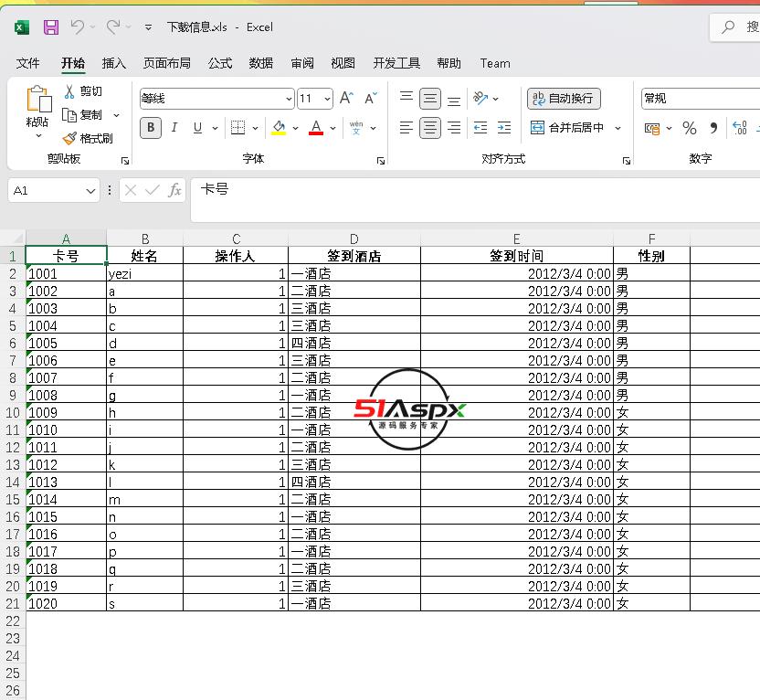Open font group dialog launcher
Screen dimensions: 760x700
[x=381, y=161]
